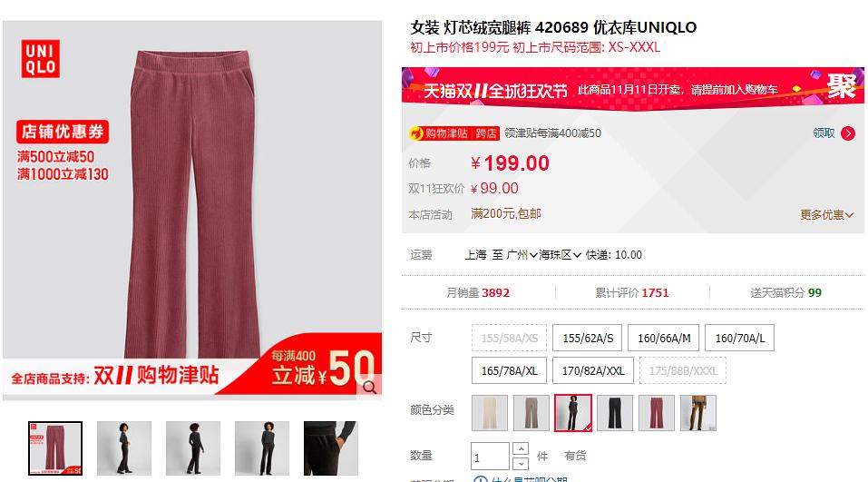Select size 160/66A/M
Viewport: 868px width, 482px height.
(664, 338)
